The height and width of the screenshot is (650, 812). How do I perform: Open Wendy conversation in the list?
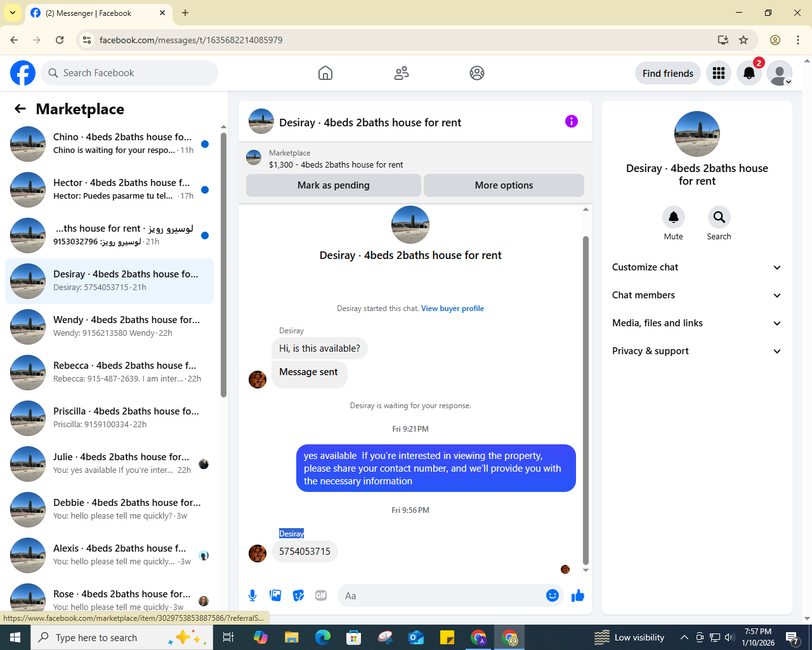109,327
